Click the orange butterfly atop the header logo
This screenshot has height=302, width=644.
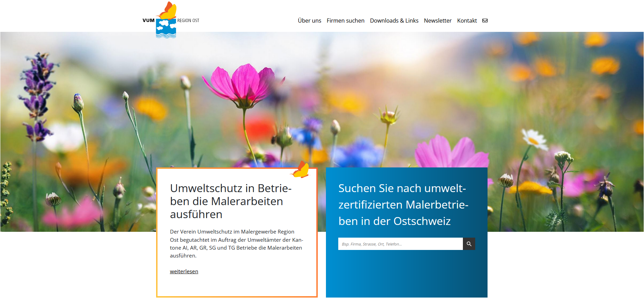168,11
